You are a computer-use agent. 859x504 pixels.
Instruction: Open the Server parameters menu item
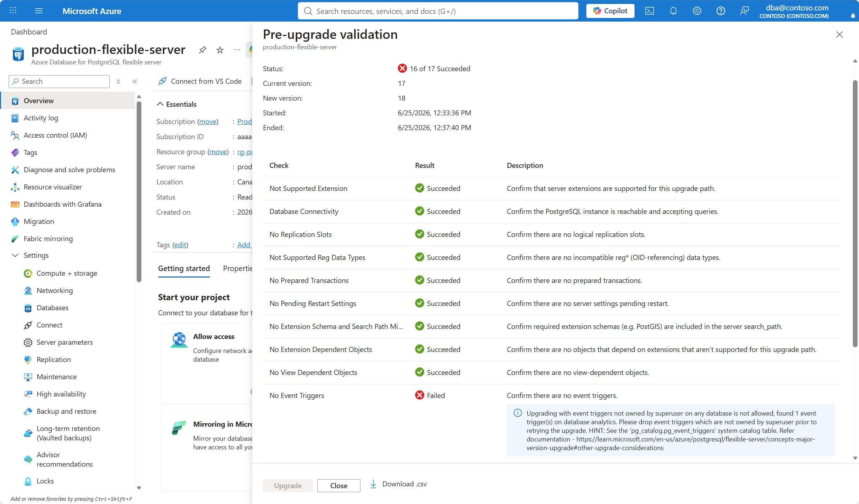(x=65, y=342)
